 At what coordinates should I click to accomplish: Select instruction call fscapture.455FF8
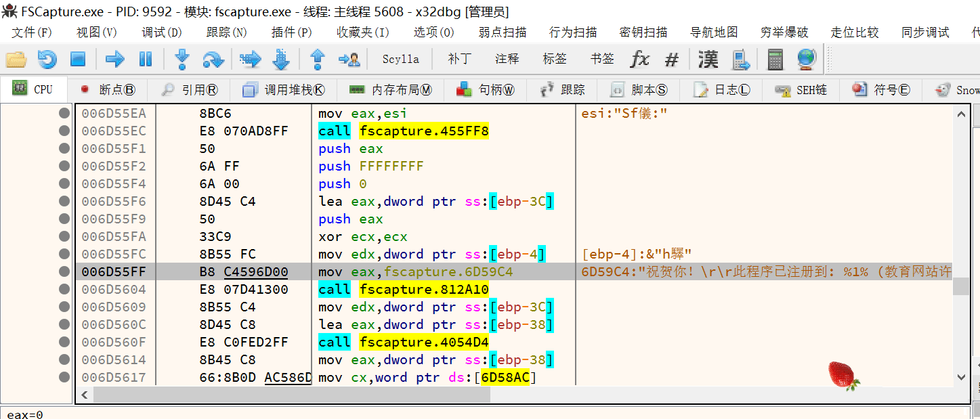(x=404, y=131)
